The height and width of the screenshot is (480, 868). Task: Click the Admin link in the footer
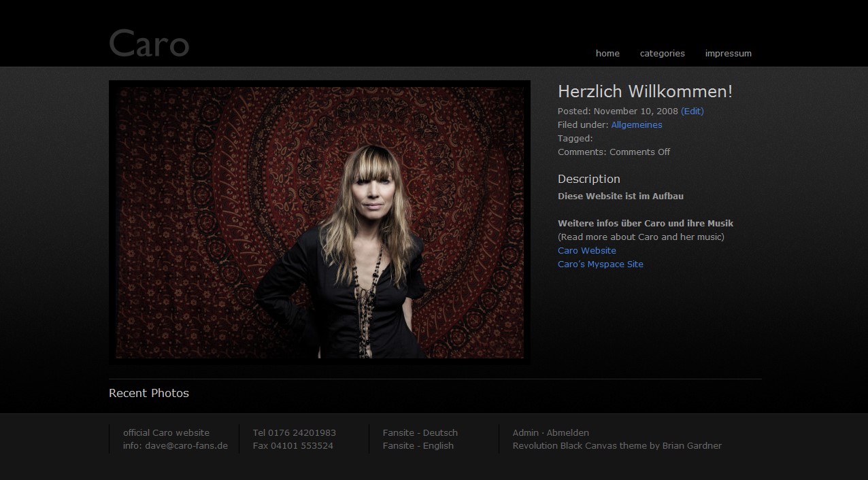click(525, 432)
